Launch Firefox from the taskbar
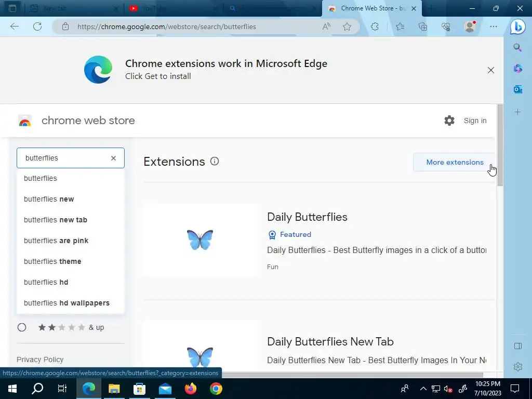Viewport: 532px width, 399px height. (x=190, y=389)
